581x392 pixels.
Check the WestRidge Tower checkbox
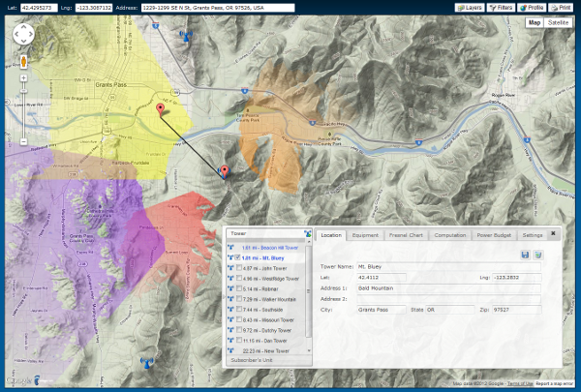coord(239,278)
